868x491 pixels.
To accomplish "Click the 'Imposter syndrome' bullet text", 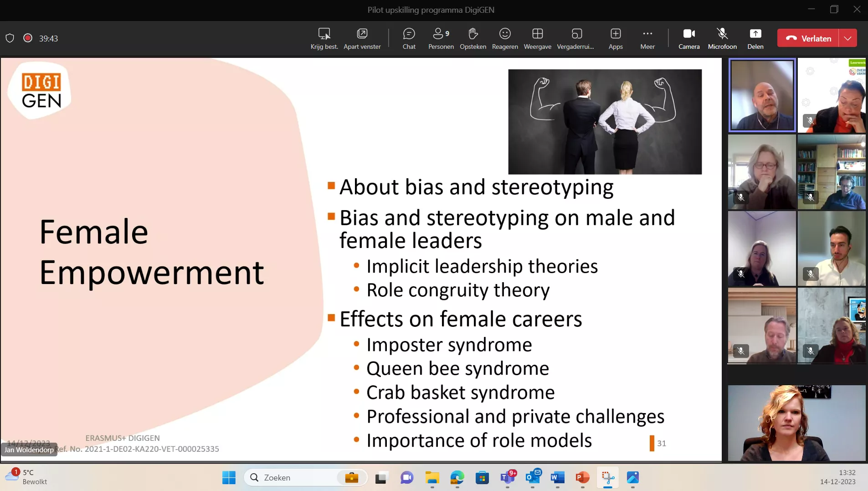I will click(449, 345).
